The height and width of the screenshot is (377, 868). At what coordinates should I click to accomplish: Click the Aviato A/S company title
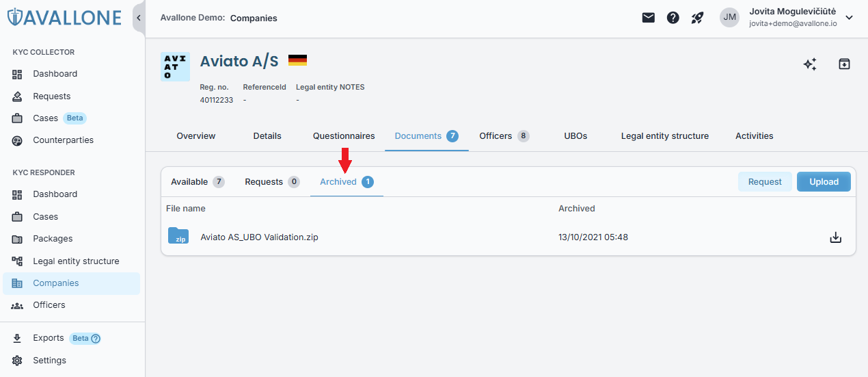click(239, 61)
